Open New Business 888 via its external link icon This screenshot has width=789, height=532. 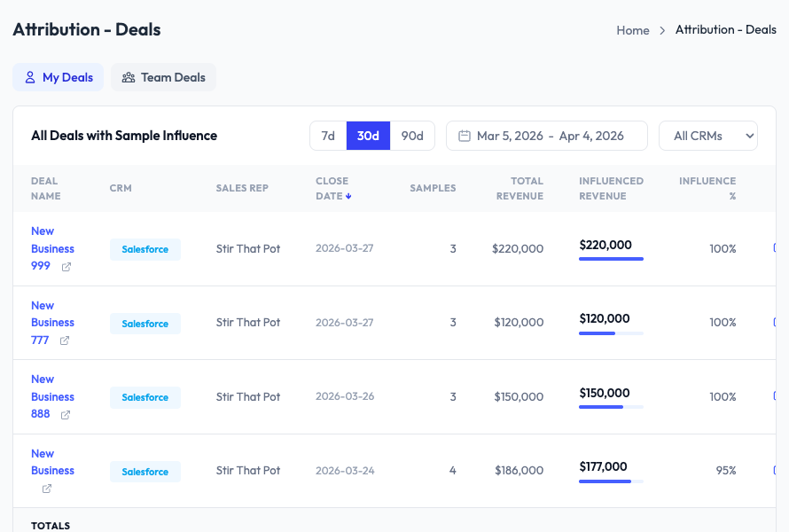[x=64, y=414]
